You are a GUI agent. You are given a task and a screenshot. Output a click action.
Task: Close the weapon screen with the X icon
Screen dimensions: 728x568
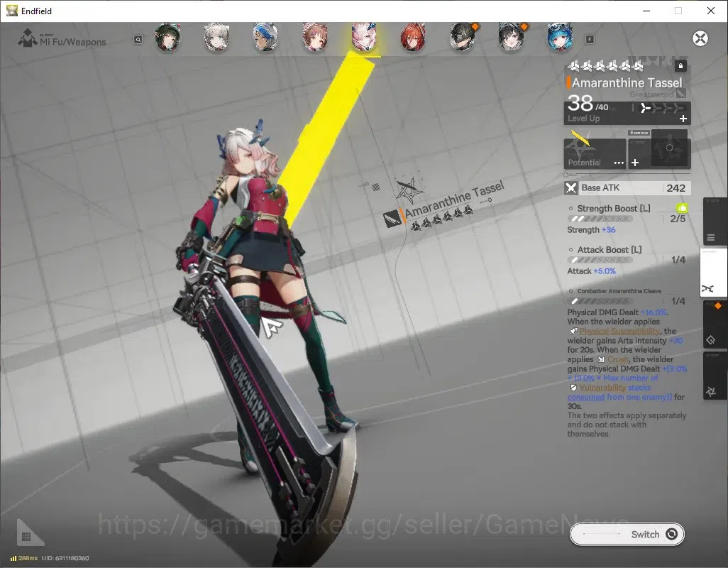[700, 38]
